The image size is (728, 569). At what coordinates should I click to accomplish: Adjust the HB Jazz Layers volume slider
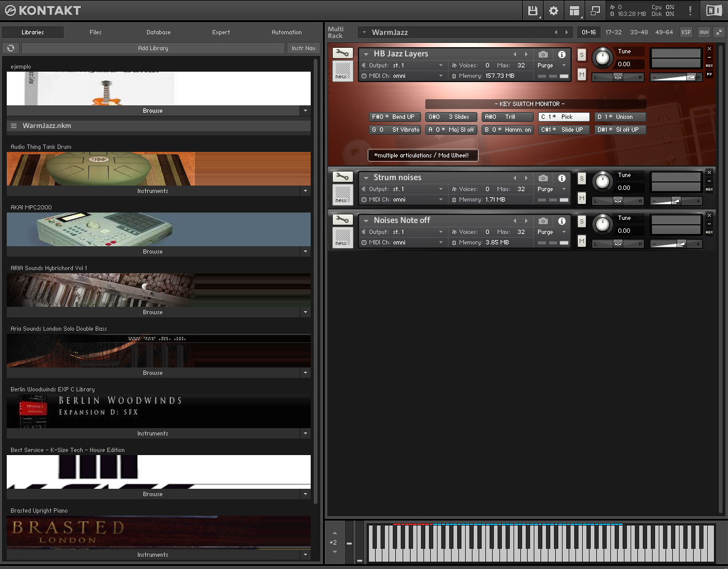pyautogui.click(x=676, y=77)
